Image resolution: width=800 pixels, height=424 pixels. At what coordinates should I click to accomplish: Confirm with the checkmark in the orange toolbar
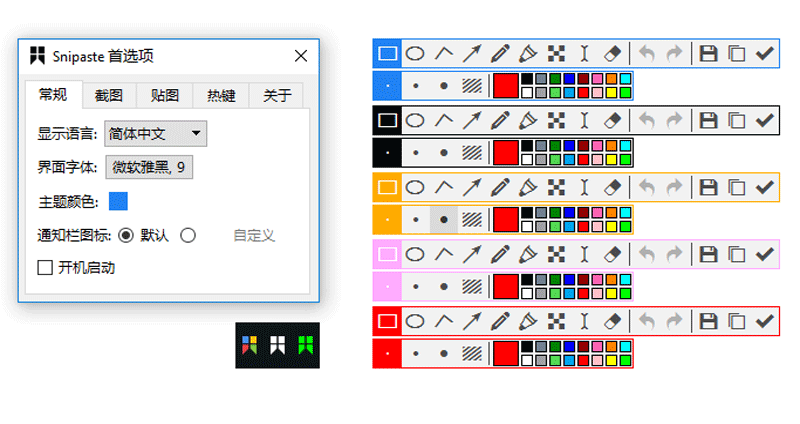pos(765,188)
